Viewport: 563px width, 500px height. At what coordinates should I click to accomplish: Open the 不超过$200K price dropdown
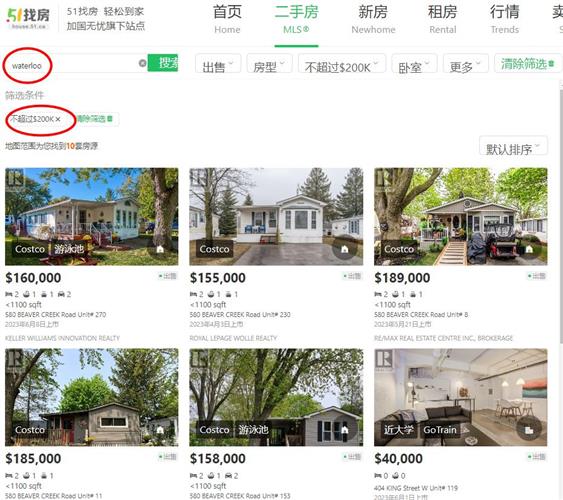click(342, 64)
